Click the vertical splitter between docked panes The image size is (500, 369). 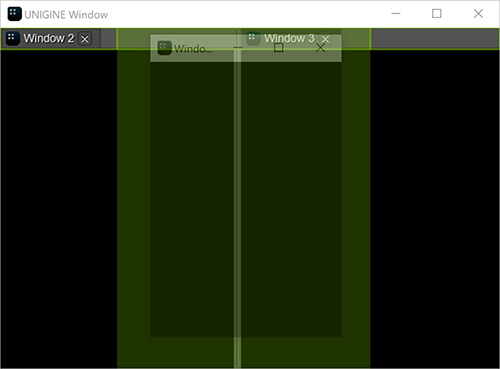(x=237, y=200)
